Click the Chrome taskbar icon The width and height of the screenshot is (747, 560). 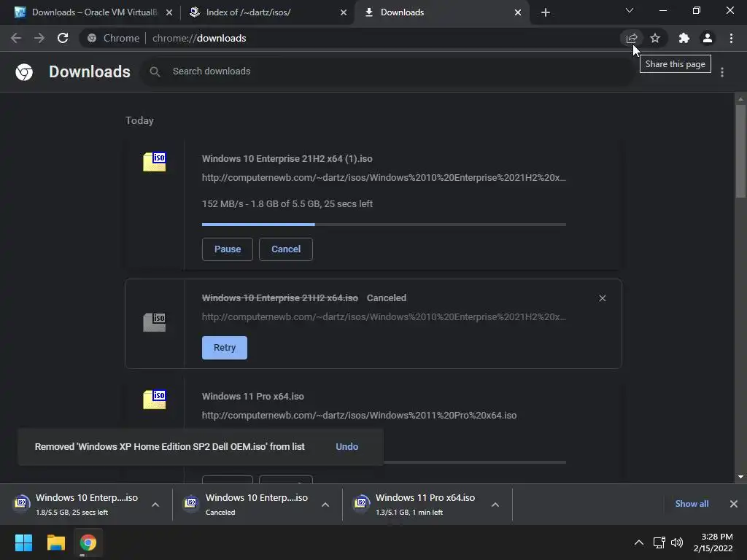88,542
